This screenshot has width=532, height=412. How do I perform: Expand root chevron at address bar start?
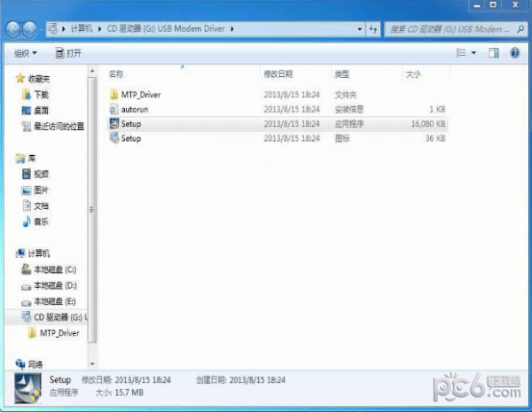pyautogui.click(x=63, y=29)
